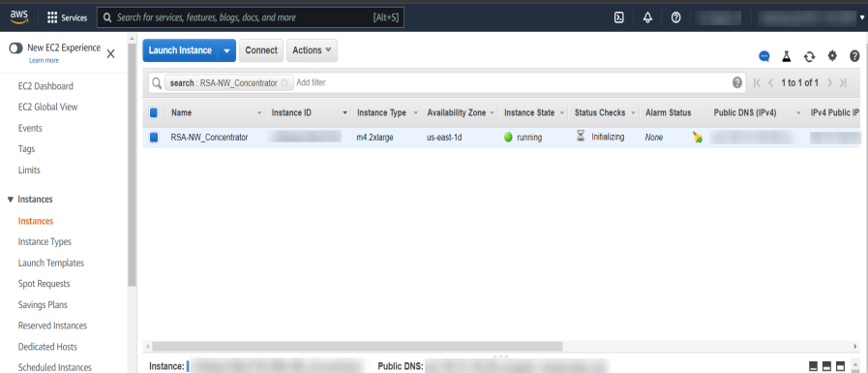The width and height of the screenshot is (868, 373).
Task: Open Limits in the sidebar
Action: 29,171
